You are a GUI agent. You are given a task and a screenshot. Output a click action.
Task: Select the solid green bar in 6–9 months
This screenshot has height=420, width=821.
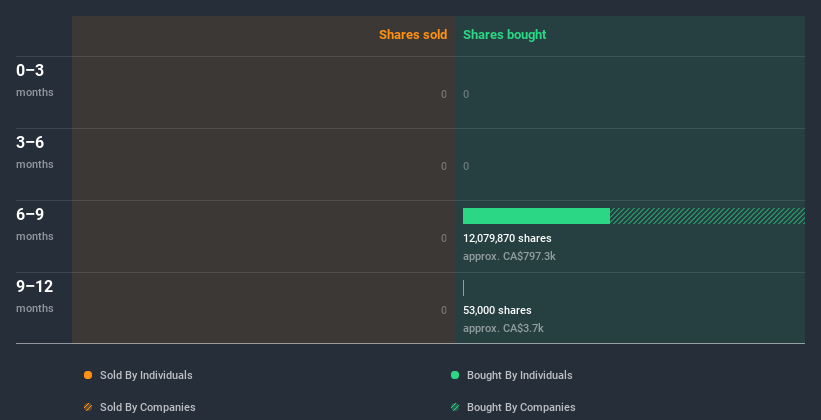click(x=536, y=216)
